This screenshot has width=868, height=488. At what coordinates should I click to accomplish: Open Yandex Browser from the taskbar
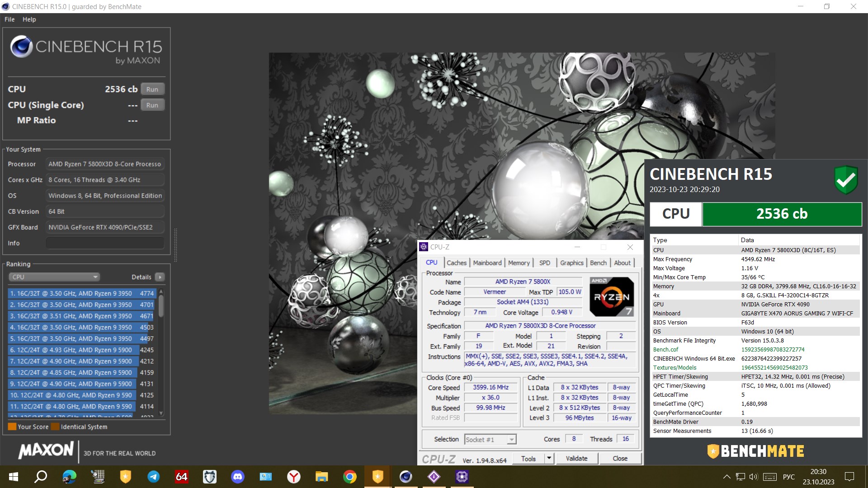[x=294, y=477]
